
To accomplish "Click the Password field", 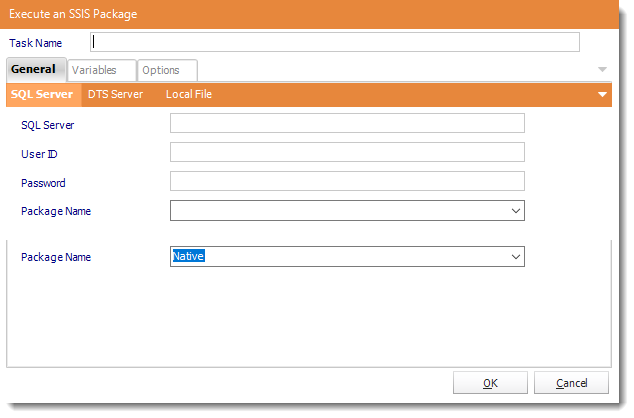I will (x=347, y=181).
